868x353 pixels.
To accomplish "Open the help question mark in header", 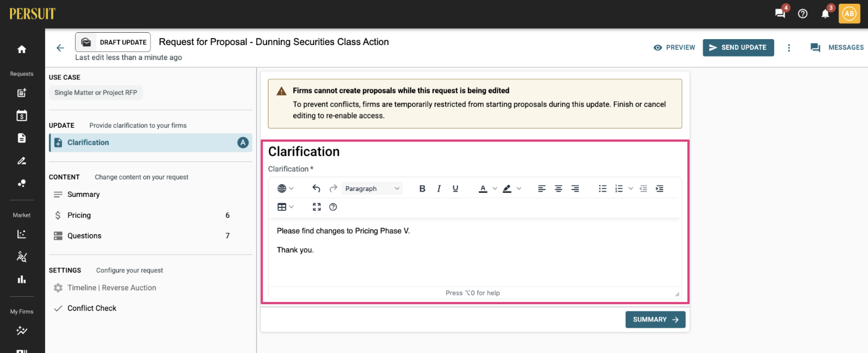I will coord(803,14).
